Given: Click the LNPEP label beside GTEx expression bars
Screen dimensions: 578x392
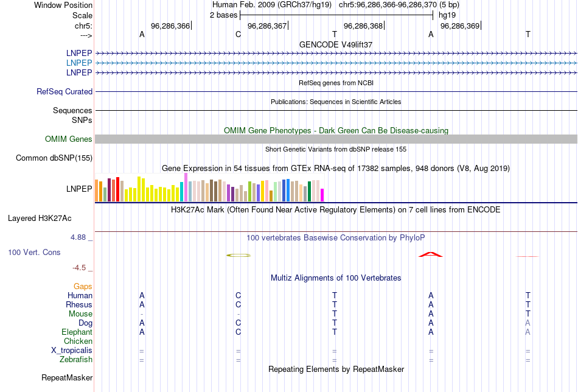Looking at the screenshot, I should click(x=79, y=189).
